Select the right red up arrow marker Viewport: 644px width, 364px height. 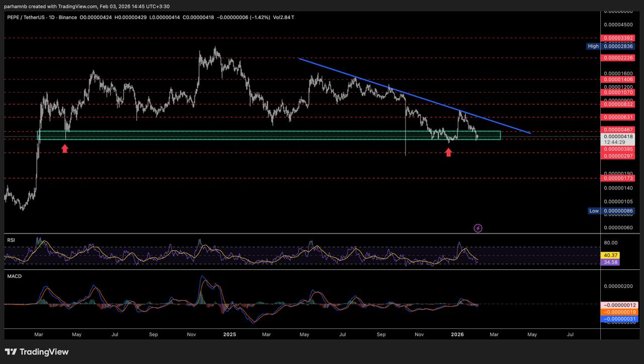(448, 152)
